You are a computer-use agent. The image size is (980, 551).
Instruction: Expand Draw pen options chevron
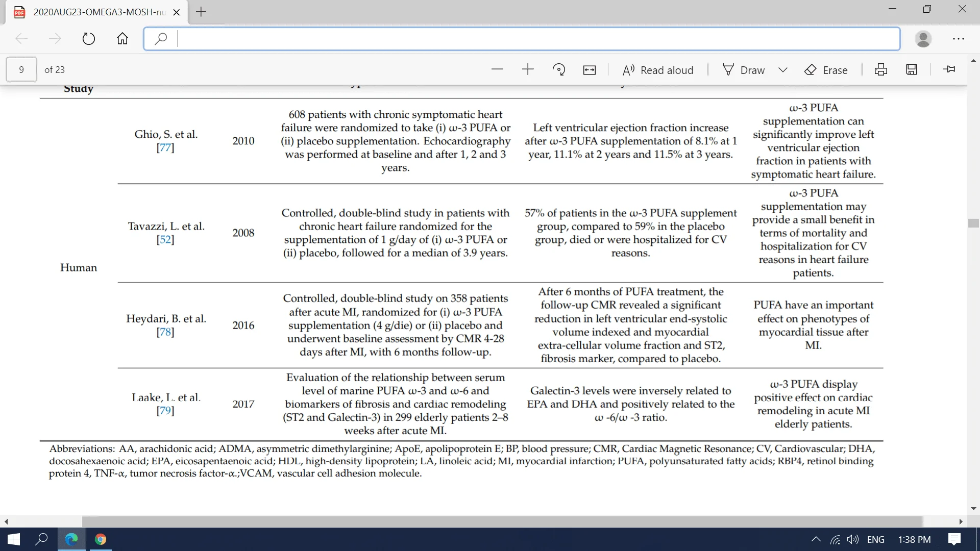click(783, 70)
